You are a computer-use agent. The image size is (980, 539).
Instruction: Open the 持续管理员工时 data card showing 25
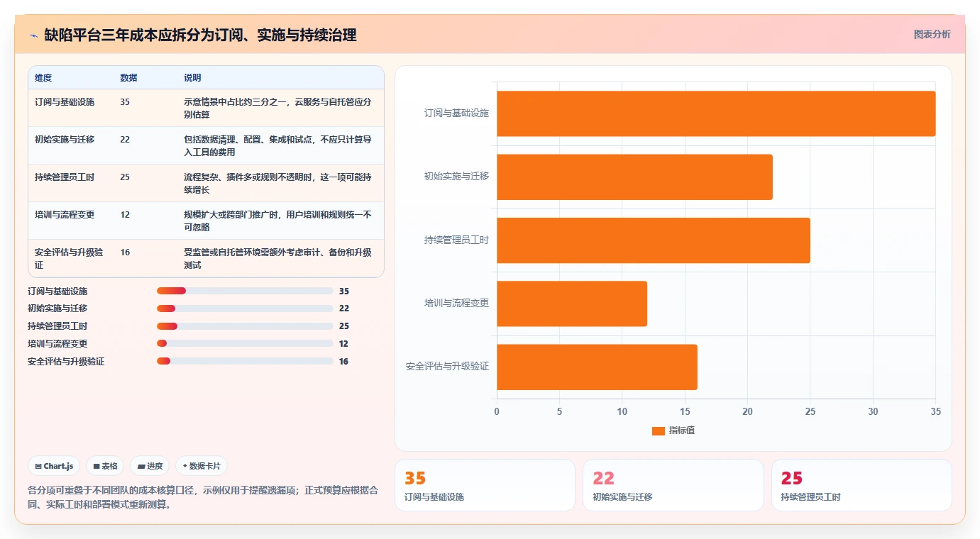pos(861,485)
